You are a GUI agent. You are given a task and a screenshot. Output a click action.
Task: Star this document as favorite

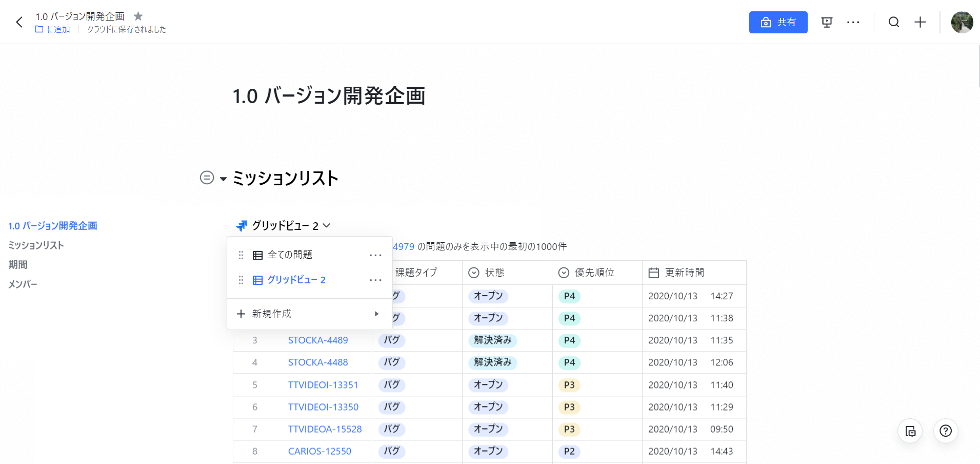[x=138, y=16]
